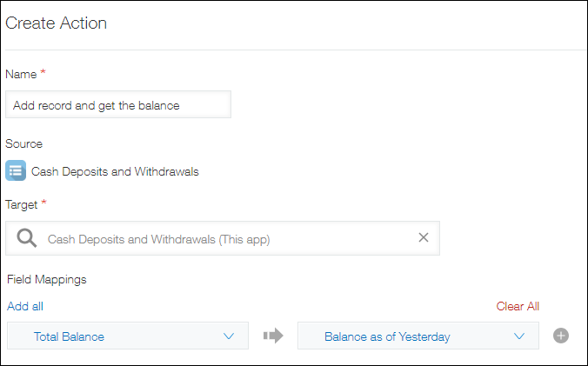Click the Cash Deposits and Withdrawals source name
The image size is (588, 366).
pos(115,171)
